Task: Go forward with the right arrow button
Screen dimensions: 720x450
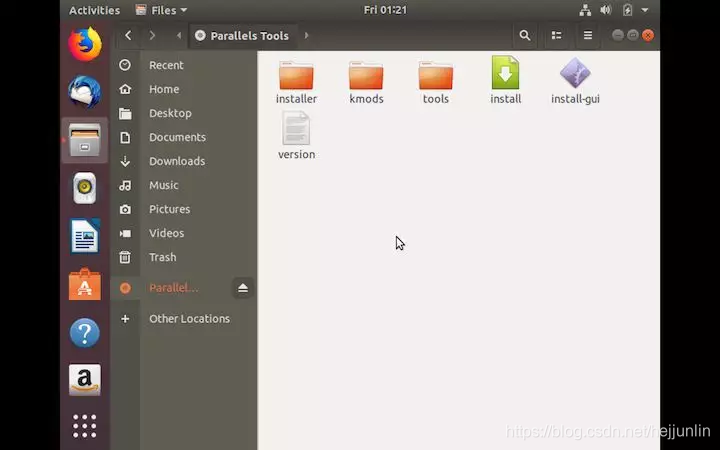Action: tap(152, 35)
